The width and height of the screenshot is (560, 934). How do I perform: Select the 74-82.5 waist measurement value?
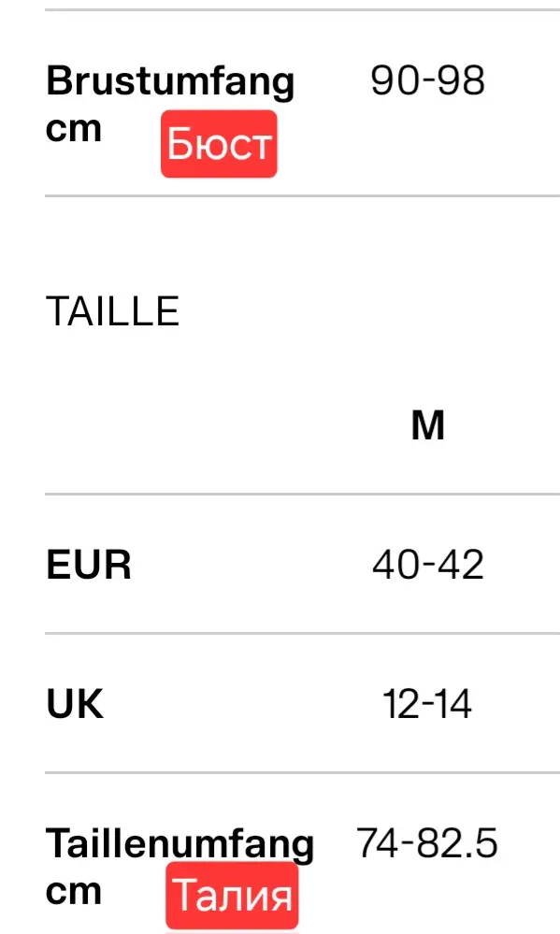pos(427,843)
